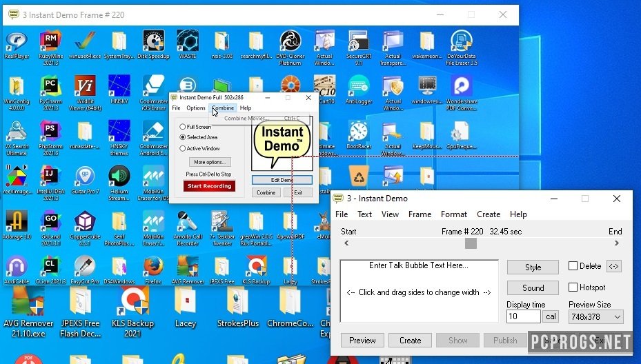The image size is (641, 364).
Task: Click the <-> button beside Delete
Action: coord(613,266)
